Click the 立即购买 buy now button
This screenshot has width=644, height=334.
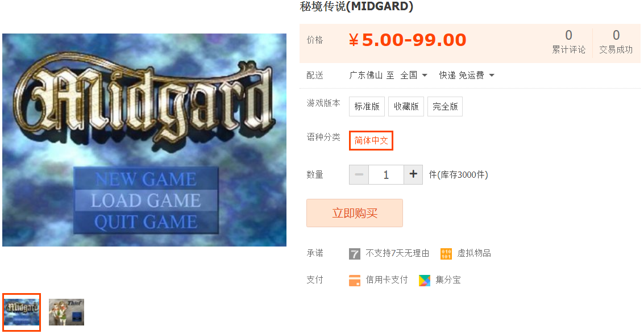pyautogui.click(x=355, y=213)
